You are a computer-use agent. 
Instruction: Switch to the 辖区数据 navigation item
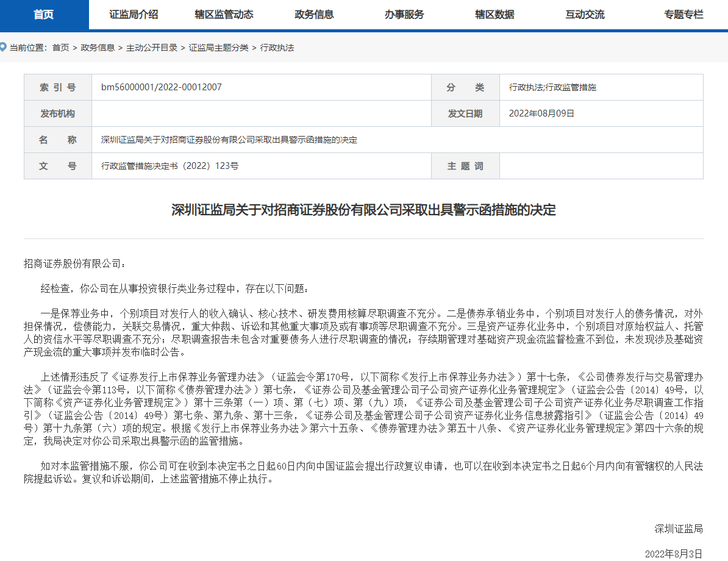[x=494, y=15]
